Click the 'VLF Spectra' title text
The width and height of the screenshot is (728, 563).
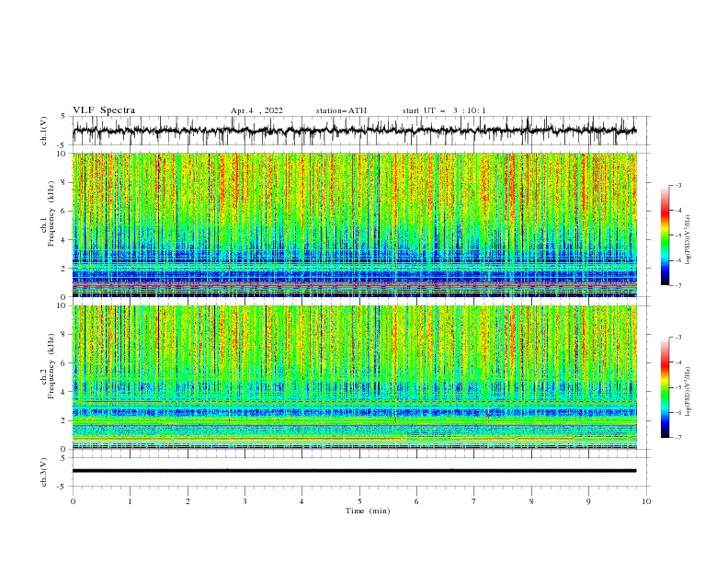click(104, 110)
